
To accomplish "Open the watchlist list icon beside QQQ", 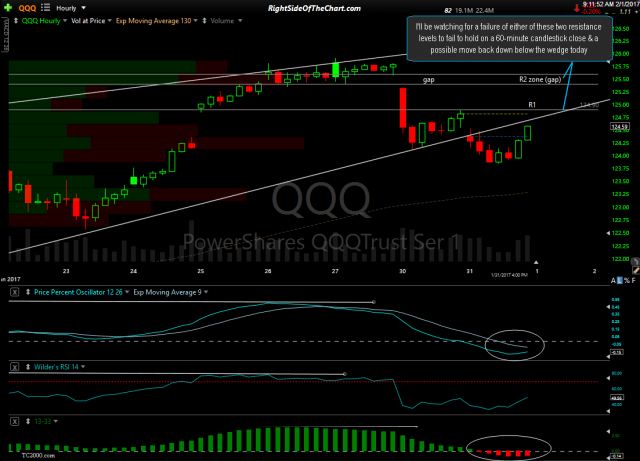I will pyautogui.click(x=45, y=7).
